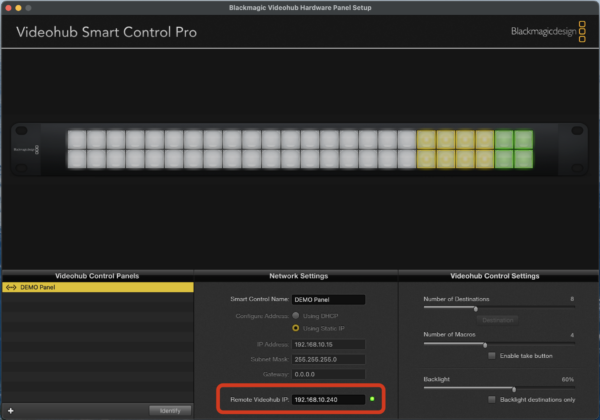
Task: Click the Identify button
Action: click(170, 410)
